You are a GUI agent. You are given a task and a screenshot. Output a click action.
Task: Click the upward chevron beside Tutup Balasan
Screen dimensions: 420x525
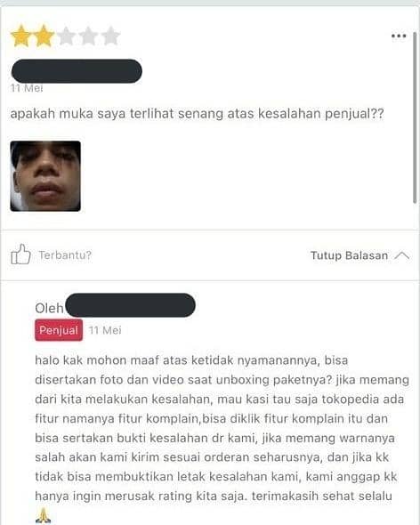coord(401,255)
